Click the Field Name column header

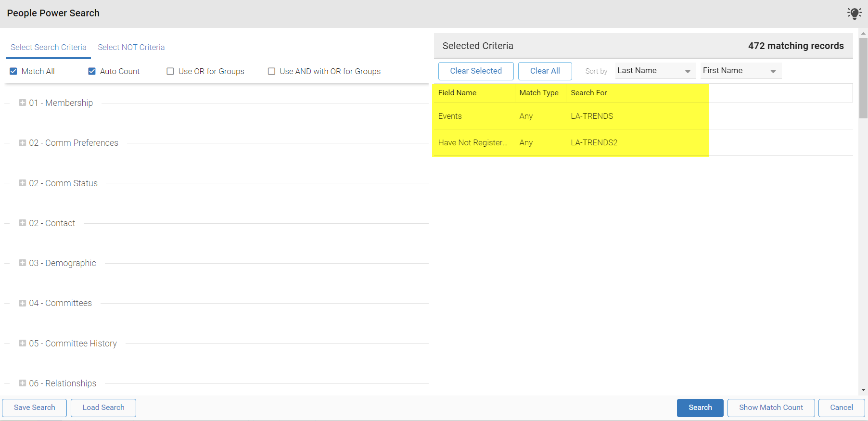click(x=474, y=93)
